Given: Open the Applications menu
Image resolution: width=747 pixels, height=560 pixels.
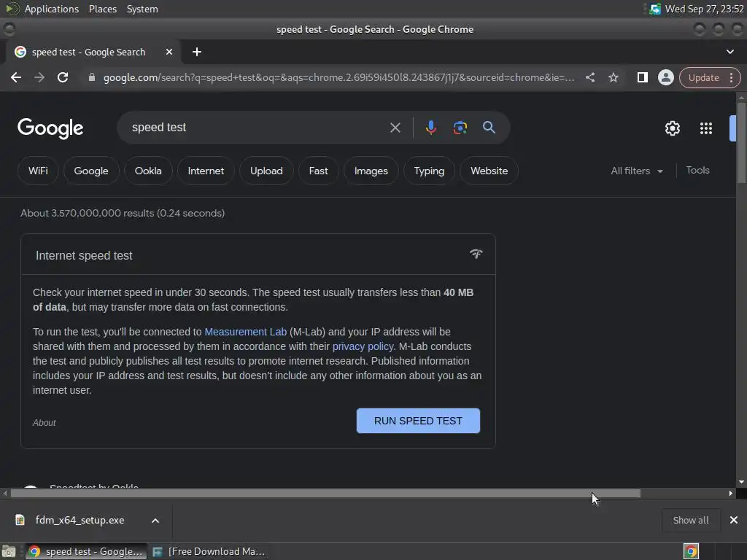Looking at the screenshot, I should 52,9.
